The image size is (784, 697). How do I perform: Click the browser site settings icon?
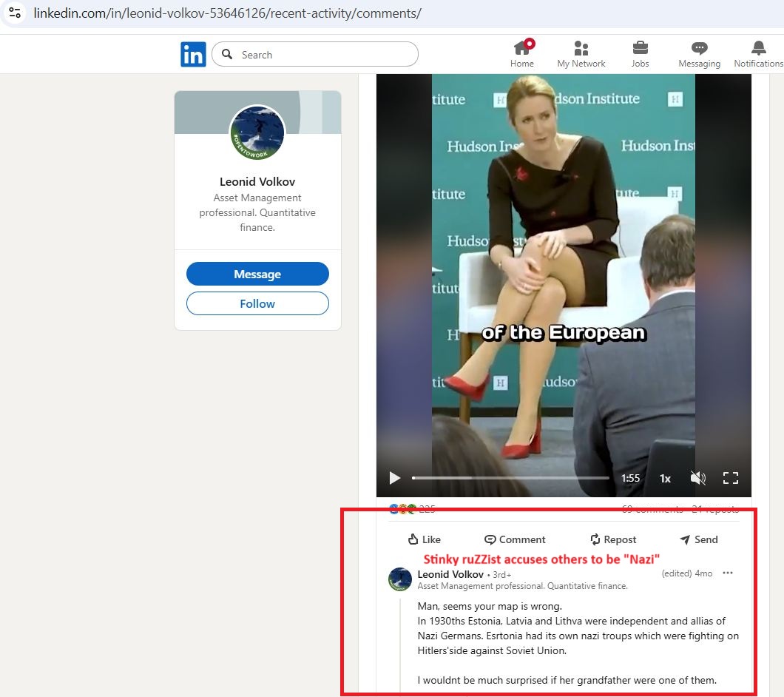coord(15,13)
